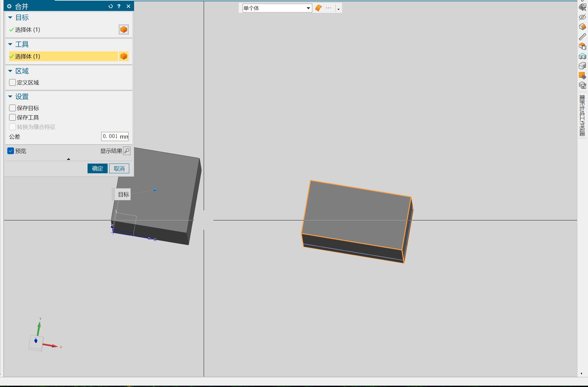Image resolution: width=588 pixels, height=387 pixels.
Task: Click 重新生成工作视图 vertical label on right
Action: 582,115
